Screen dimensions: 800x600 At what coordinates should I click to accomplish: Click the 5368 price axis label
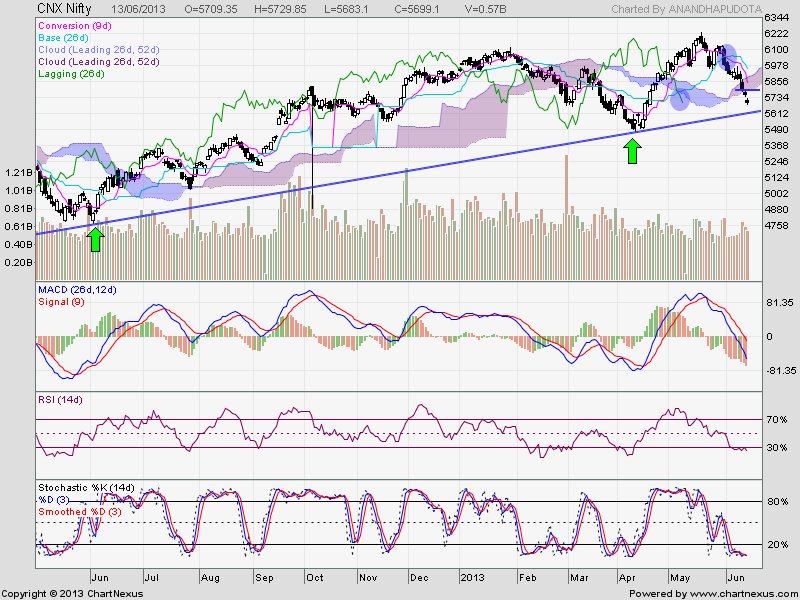(x=776, y=145)
